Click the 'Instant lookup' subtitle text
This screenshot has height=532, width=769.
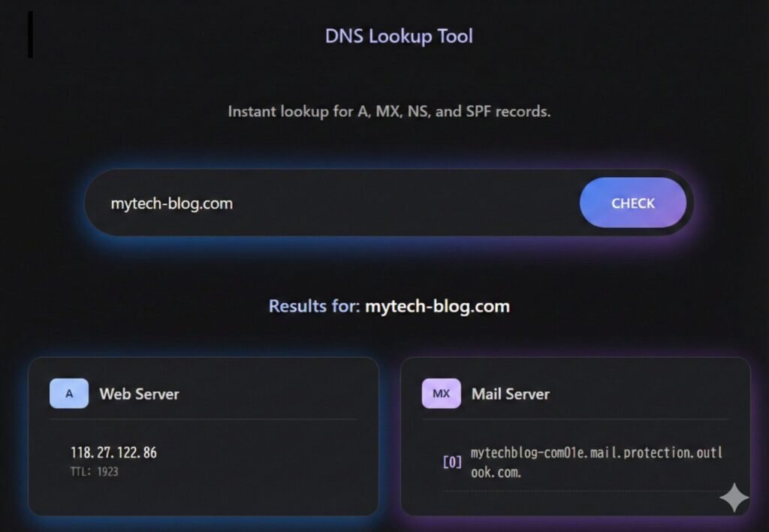(389, 112)
